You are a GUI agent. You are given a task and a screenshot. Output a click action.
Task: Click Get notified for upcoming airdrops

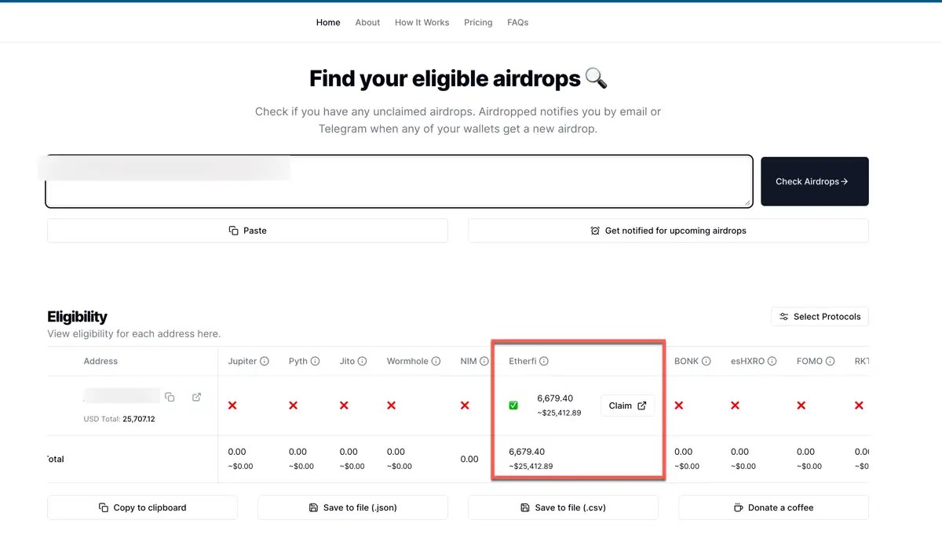(x=668, y=231)
